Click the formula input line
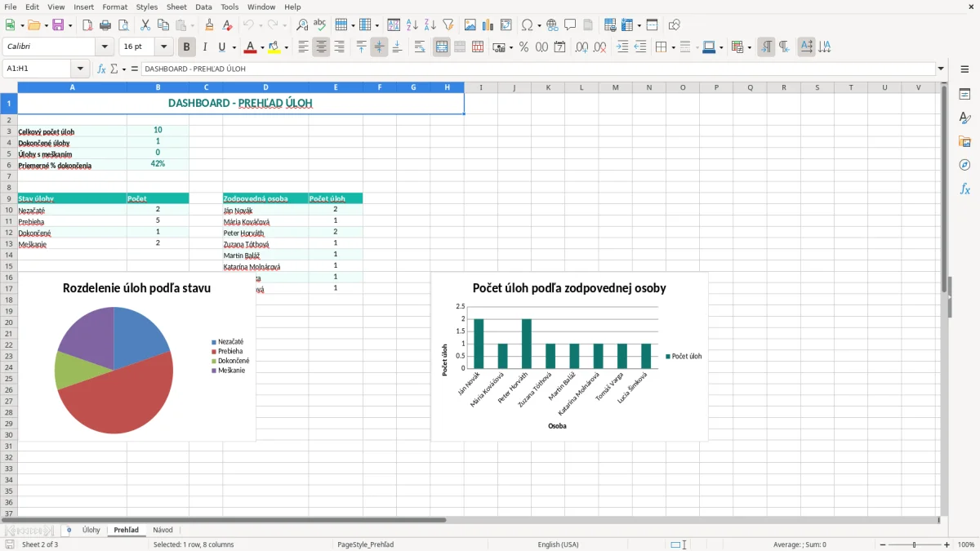 538,69
